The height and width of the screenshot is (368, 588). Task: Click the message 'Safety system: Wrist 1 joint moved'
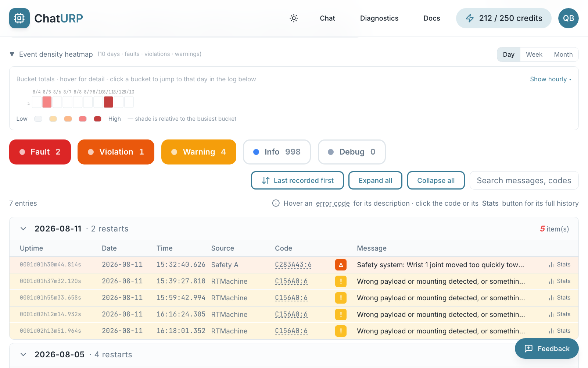(x=440, y=265)
